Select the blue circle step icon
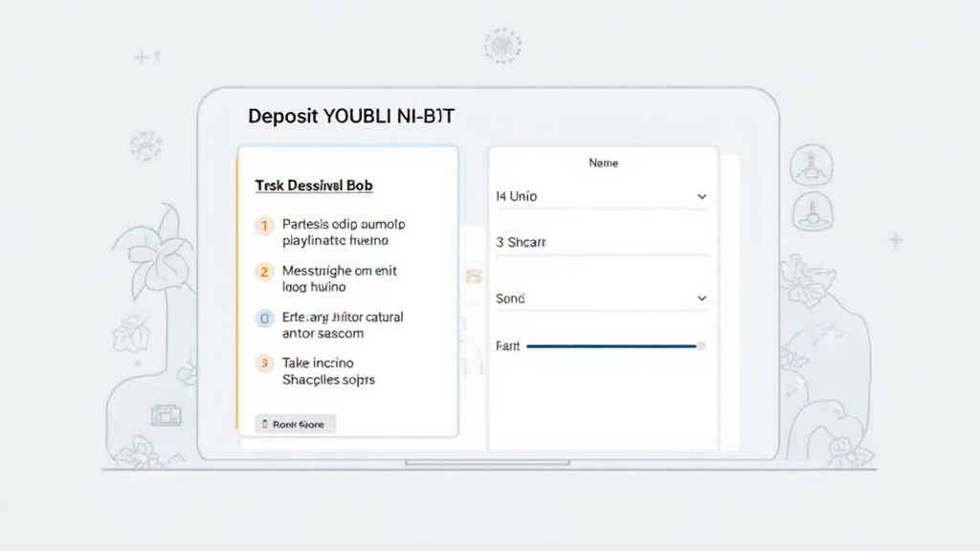 [x=264, y=318]
